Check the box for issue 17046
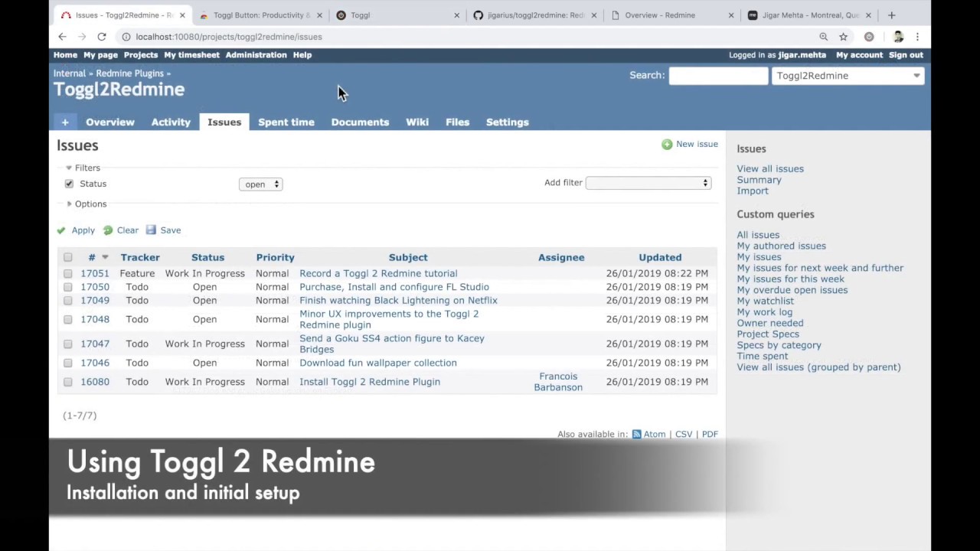980x551 pixels. [68, 363]
